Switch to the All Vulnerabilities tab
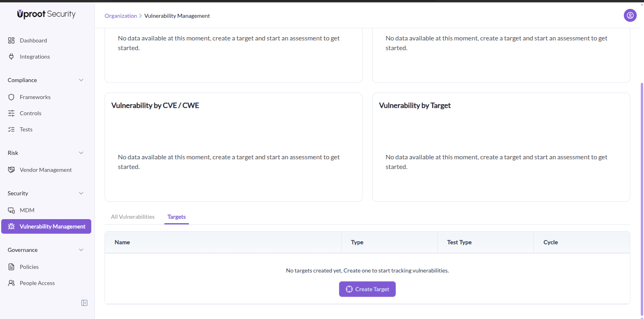This screenshot has height=319, width=644. tap(133, 217)
